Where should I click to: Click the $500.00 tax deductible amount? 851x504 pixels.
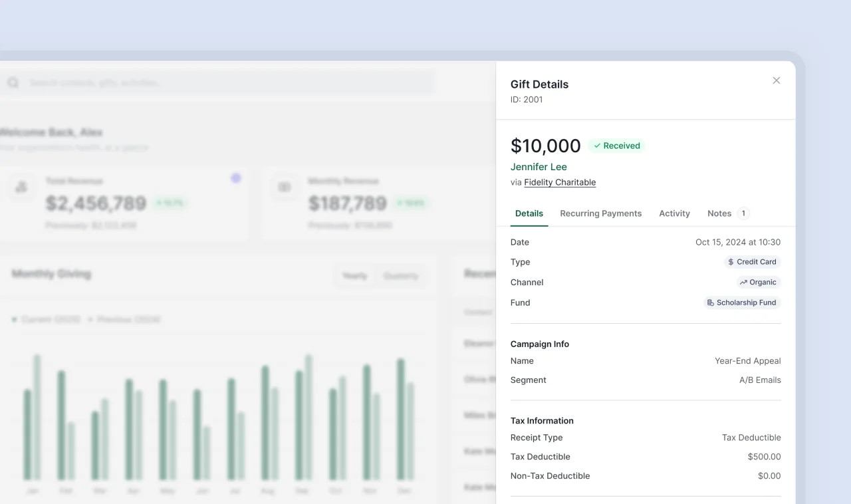(x=765, y=457)
